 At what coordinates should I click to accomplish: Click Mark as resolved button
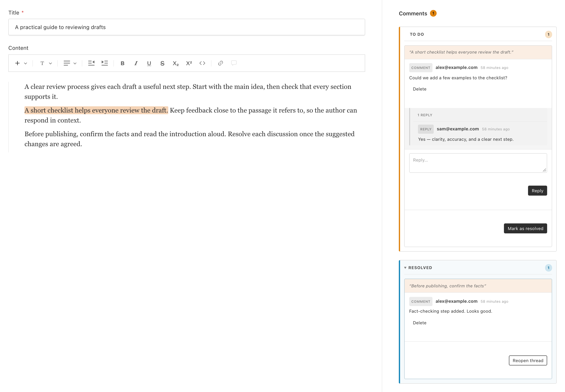tap(525, 228)
